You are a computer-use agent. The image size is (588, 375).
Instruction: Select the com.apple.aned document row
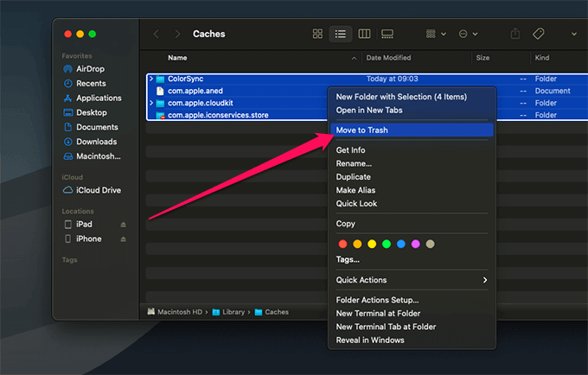(367, 91)
